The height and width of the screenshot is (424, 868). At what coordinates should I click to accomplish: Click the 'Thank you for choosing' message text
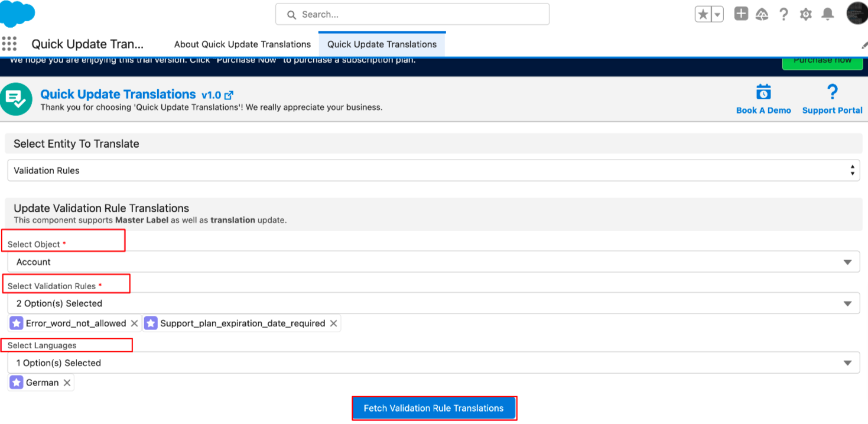[x=212, y=108]
